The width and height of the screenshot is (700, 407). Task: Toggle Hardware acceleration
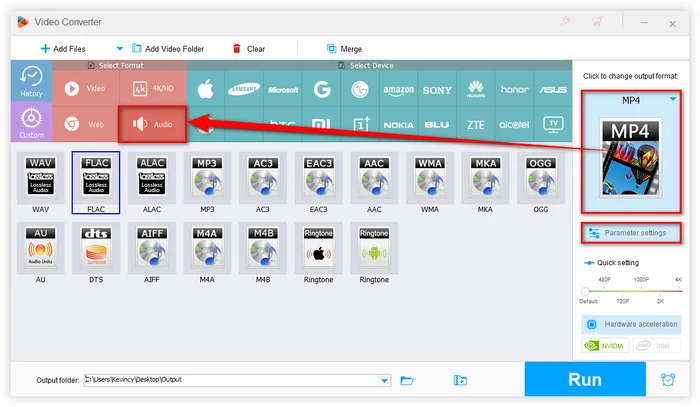click(x=632, y=324)
